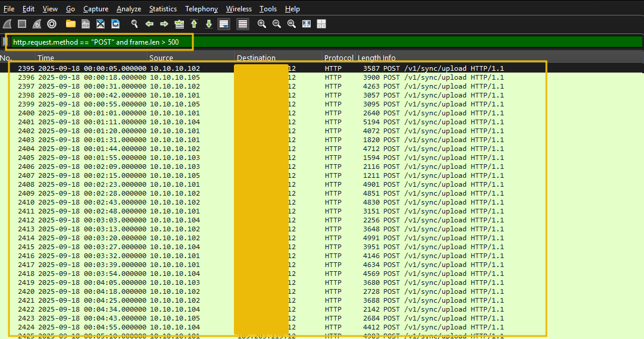Open the View menu
Image resolution: width=644 pixels, height=339 pixels.
coord(50,8)
